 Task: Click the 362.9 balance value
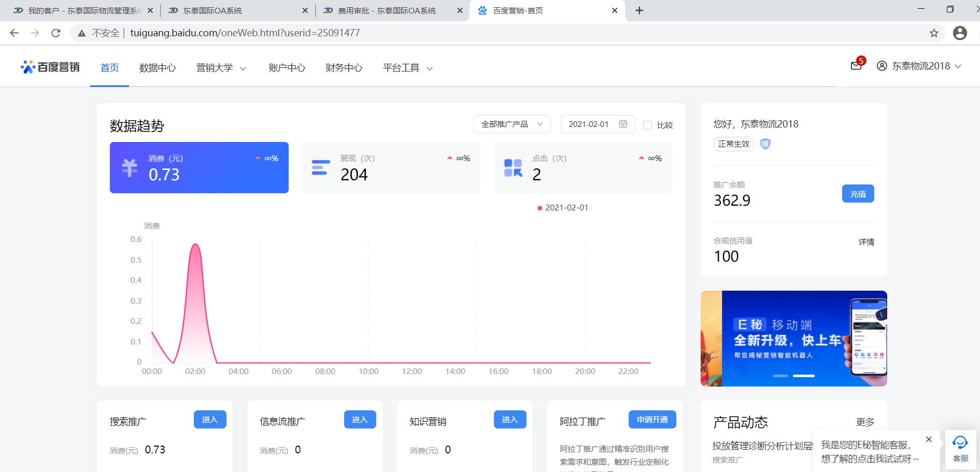click(x=732, y=201)
